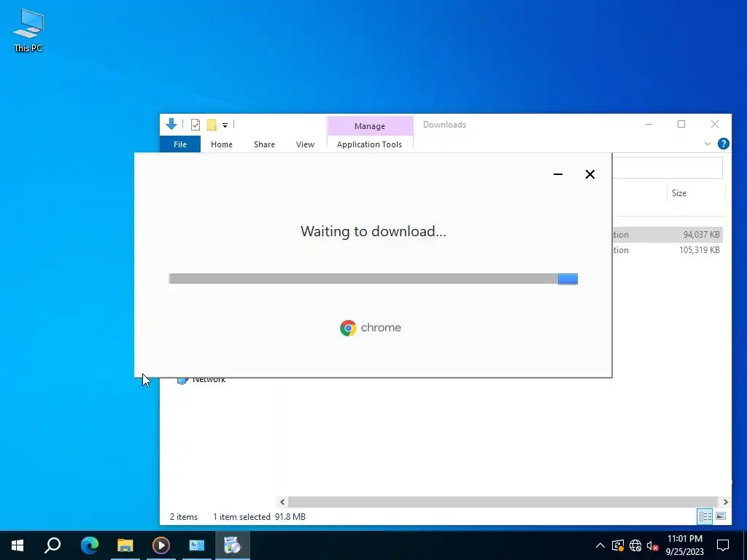747x560 pixels.
Task: Switch to Details view layout icon
Action: tap(705, 516)
